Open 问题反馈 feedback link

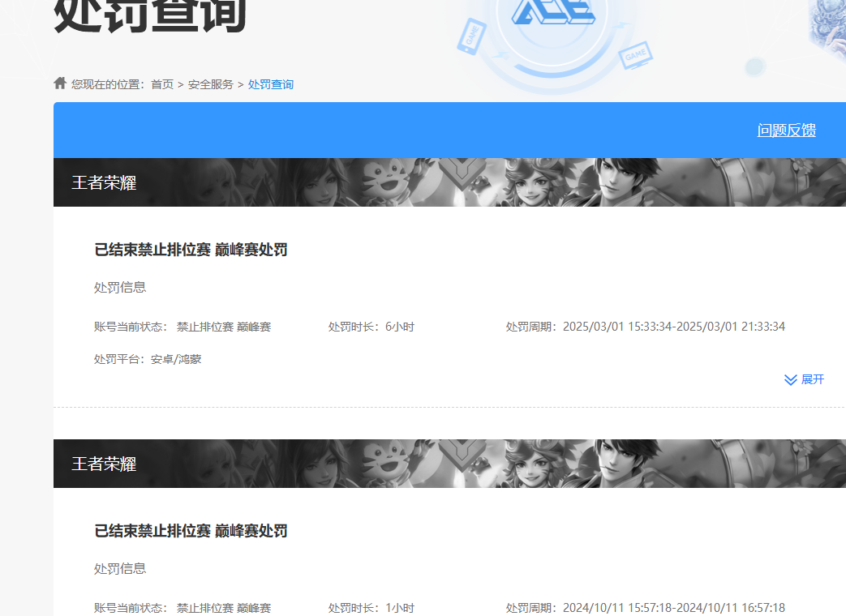[786, 130]
